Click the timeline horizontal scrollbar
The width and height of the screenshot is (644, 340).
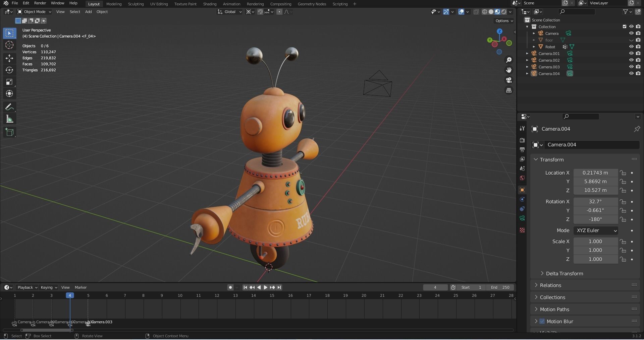pyautogui.click(x=46, y=330)
